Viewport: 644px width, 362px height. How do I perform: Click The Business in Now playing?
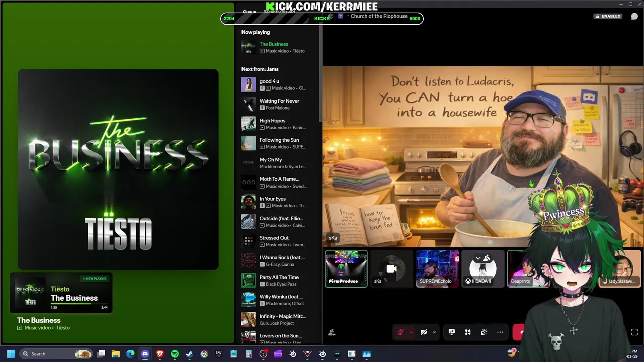(279, 47)
